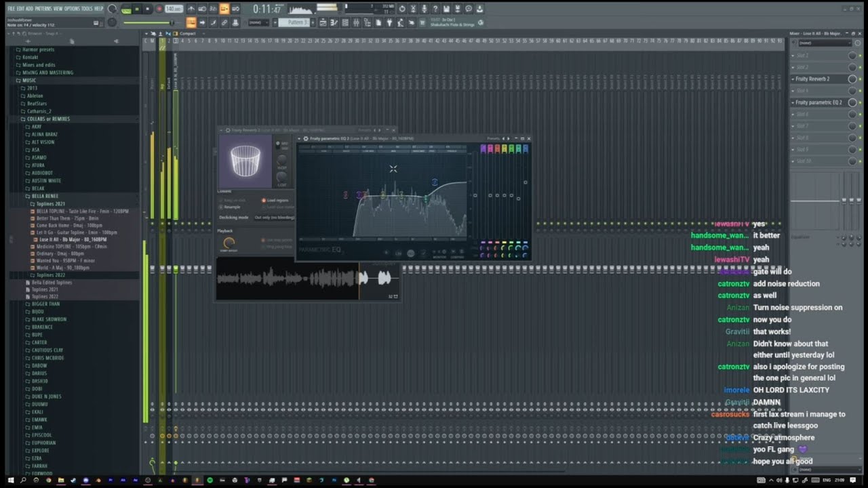The width and height of the screenshot is (868, 488).
Task: Adjust the main pitch slider under transport
Action: [149, 23]
